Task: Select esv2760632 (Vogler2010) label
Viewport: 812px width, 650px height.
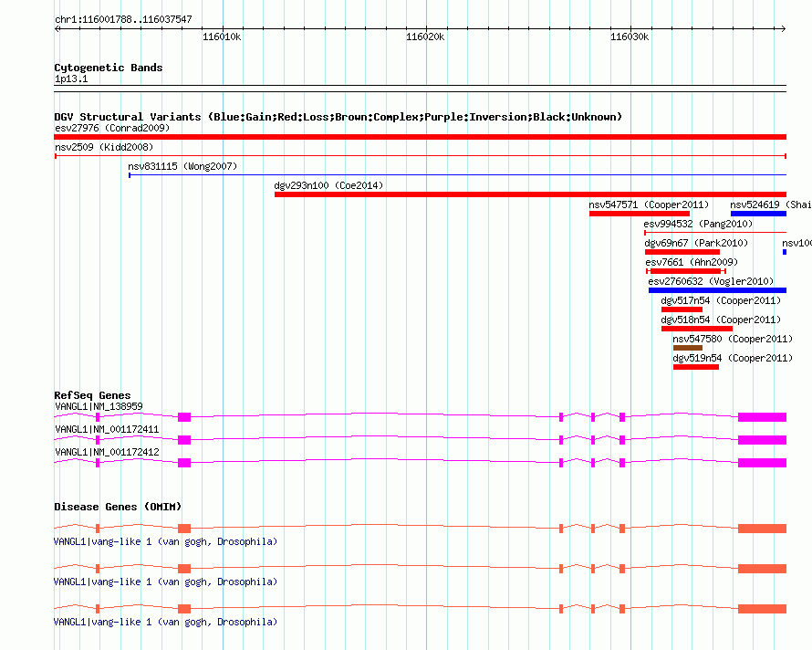Action: [711, 281]
